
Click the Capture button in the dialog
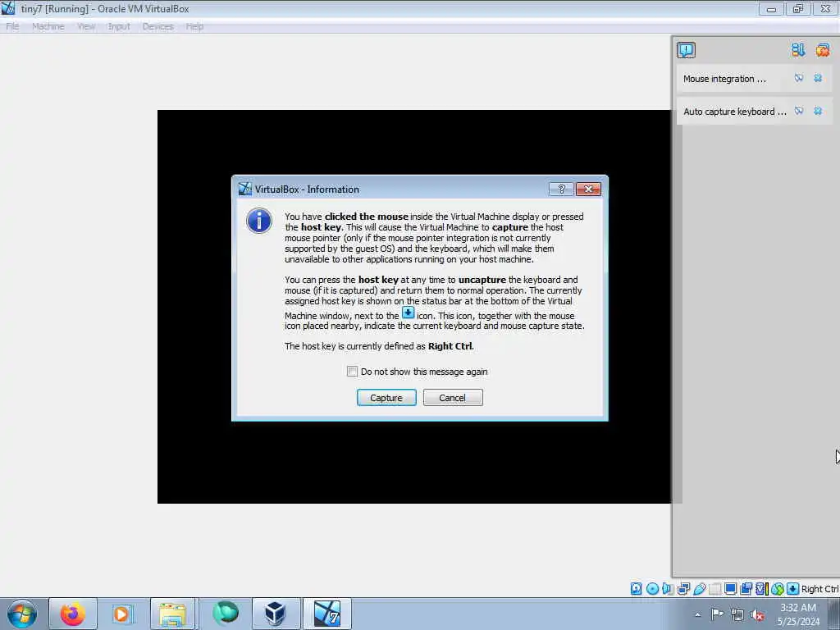(x=386, y=398)
